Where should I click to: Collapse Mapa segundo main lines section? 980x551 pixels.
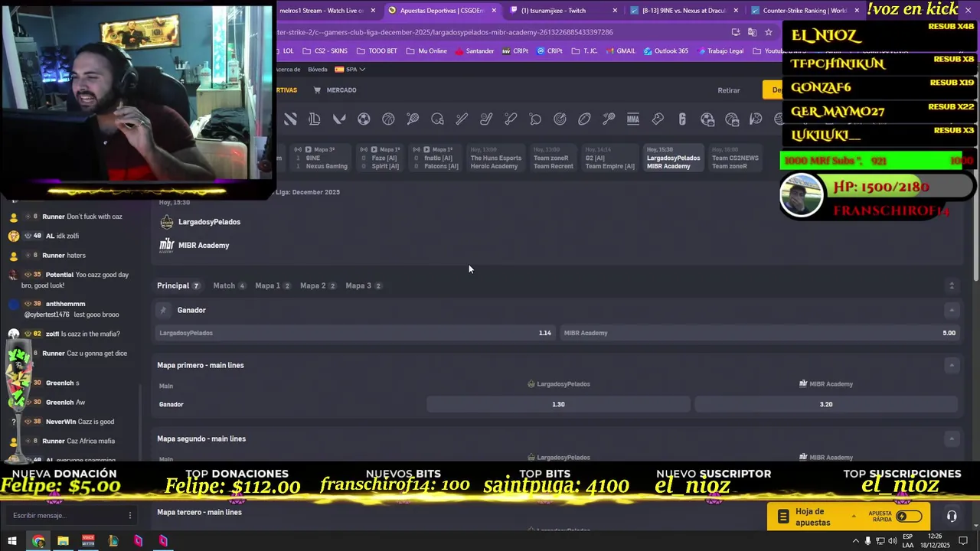(952, 439)
